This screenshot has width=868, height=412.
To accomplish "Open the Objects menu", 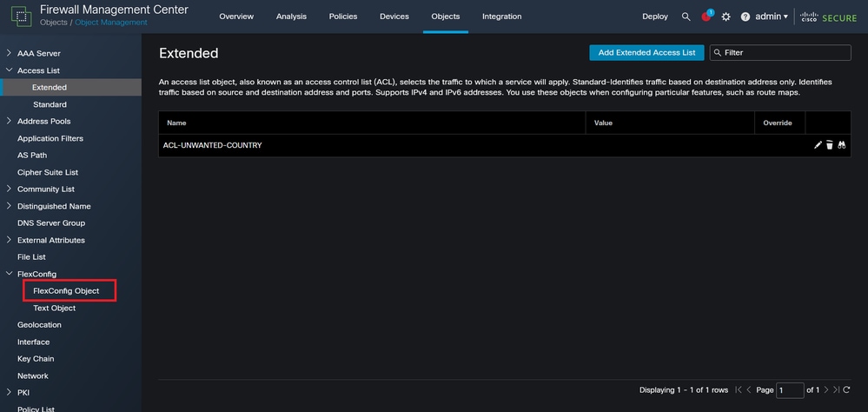I will point(446,17).
